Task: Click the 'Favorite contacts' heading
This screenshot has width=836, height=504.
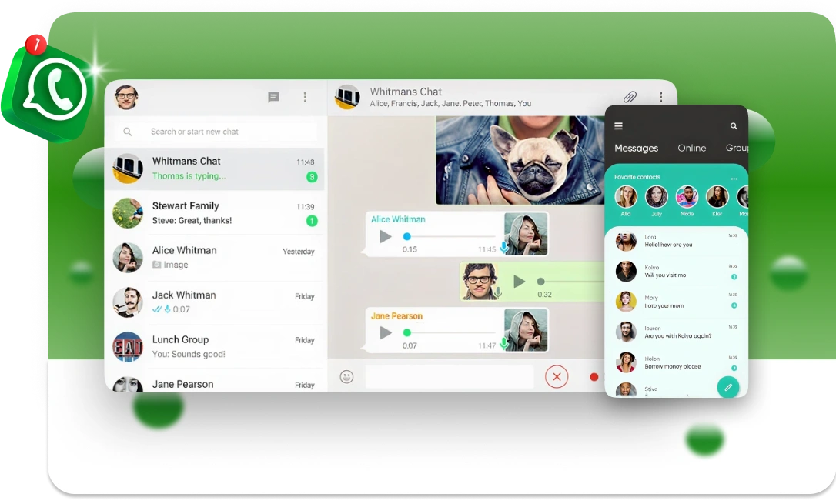Action: click(637, 177)
